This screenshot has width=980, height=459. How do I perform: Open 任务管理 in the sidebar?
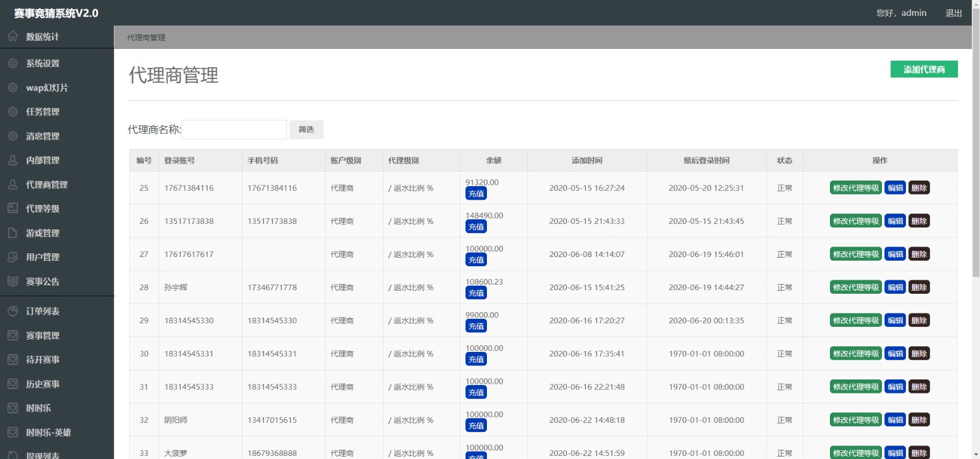coord(42,112)
